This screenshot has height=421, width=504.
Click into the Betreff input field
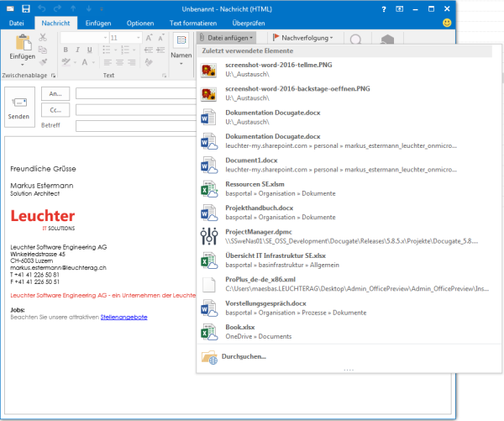click(x=136, y=126)
